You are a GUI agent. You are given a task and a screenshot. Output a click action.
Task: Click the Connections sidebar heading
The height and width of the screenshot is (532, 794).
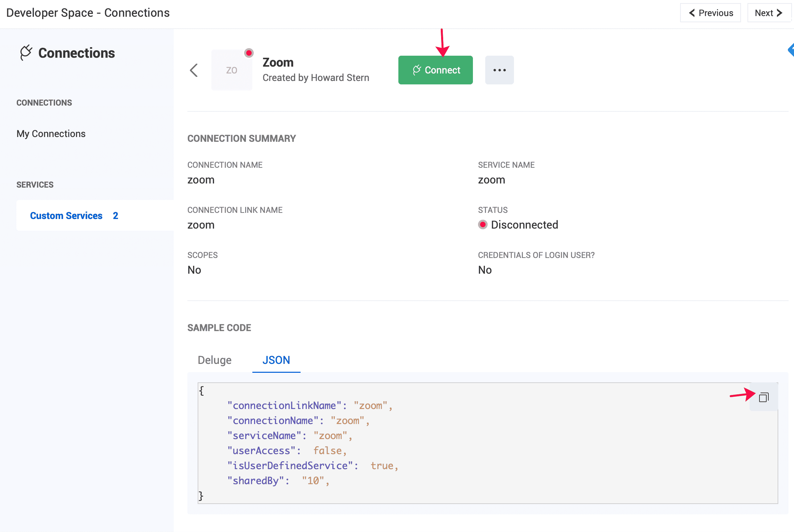click(x=77, y=53)
